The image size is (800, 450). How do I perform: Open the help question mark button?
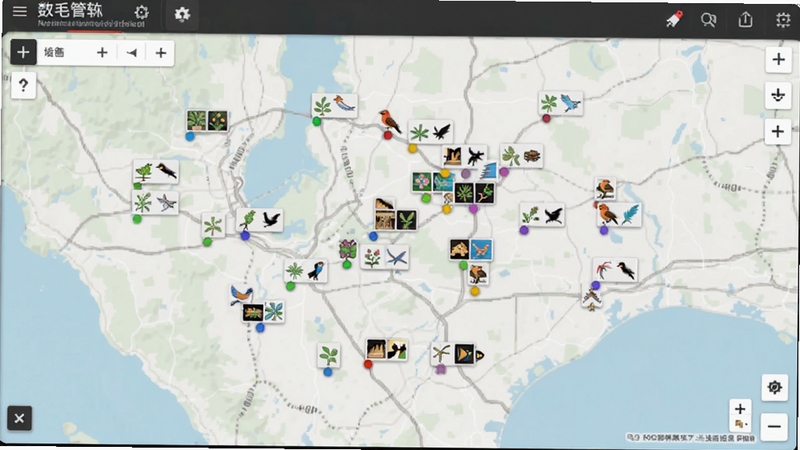23,85
